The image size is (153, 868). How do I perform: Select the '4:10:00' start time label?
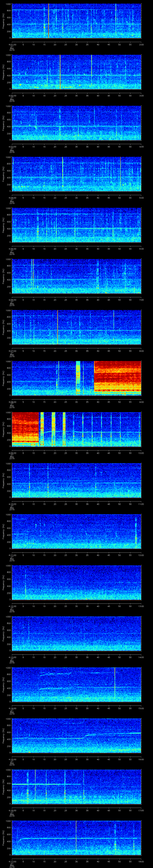point(12,504)
